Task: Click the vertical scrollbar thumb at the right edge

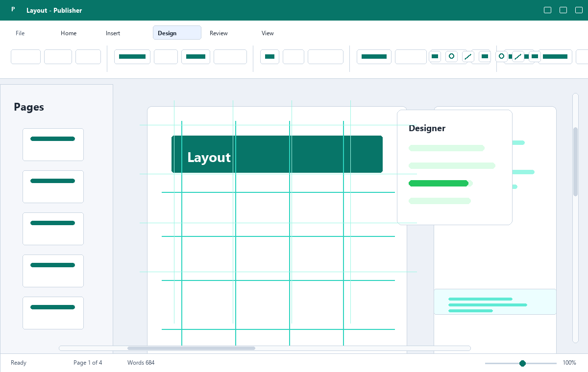Action: 575,162
